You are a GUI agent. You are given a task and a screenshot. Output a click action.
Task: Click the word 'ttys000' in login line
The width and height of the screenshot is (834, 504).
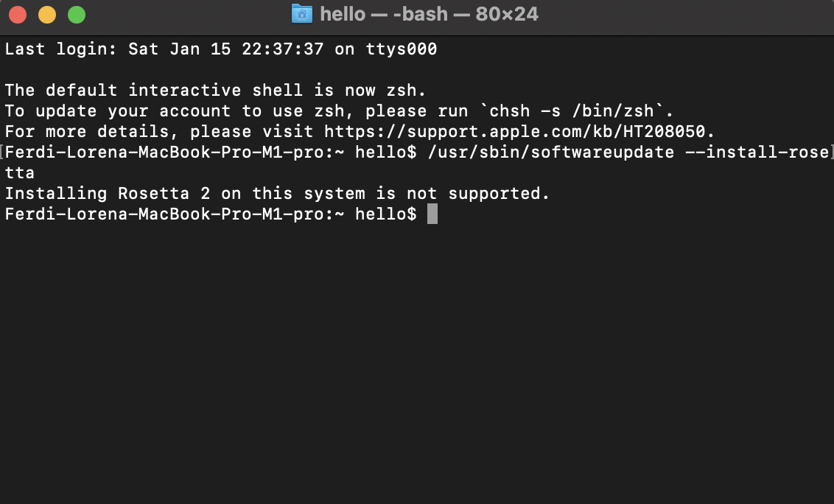pos(401,49)
